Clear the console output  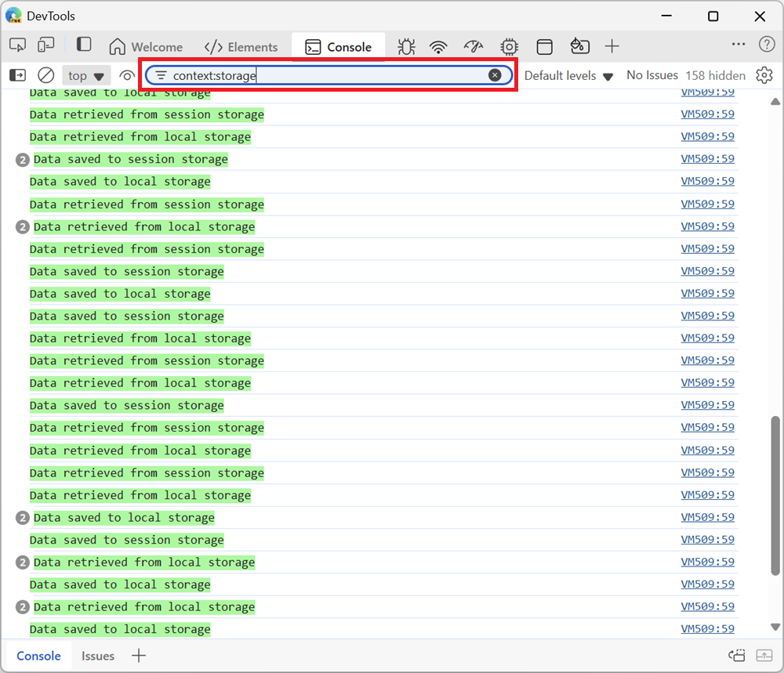click(x=45, y=74)
